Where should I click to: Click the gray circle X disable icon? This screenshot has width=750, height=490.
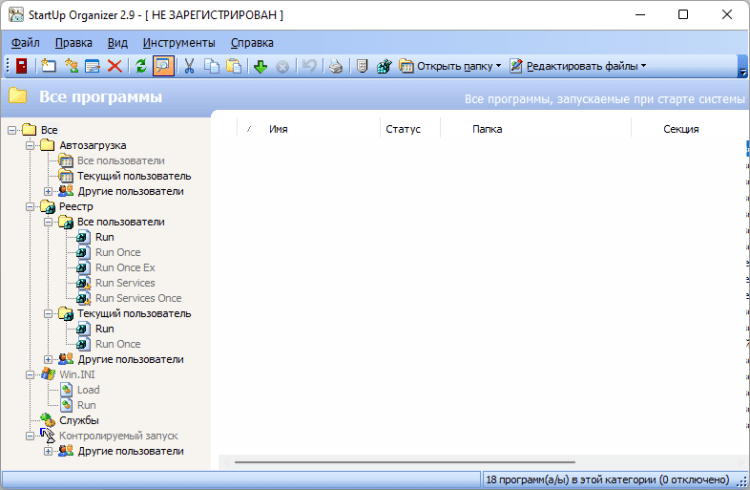pyautogui.click(x=283, y=67)
